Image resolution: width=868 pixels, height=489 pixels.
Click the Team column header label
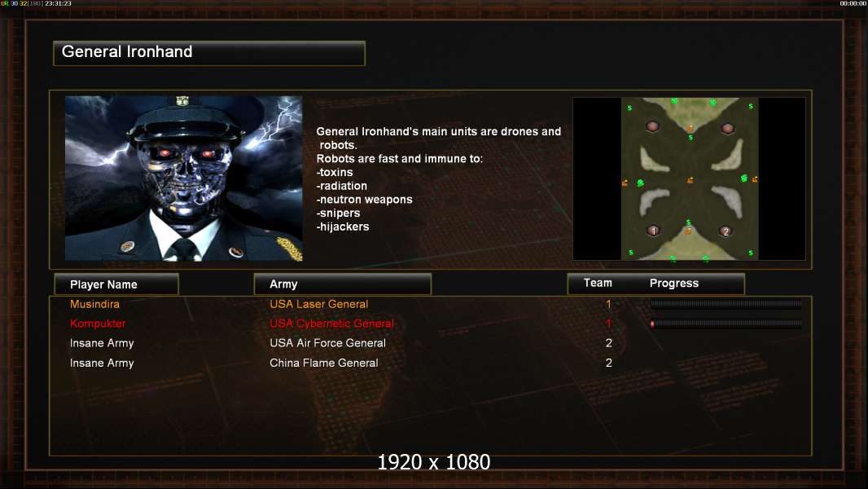tap(598, 283)
